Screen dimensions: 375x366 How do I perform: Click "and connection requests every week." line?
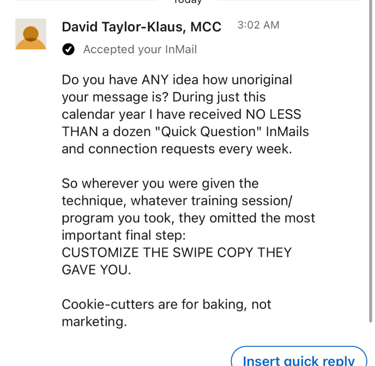coord(177,149)
